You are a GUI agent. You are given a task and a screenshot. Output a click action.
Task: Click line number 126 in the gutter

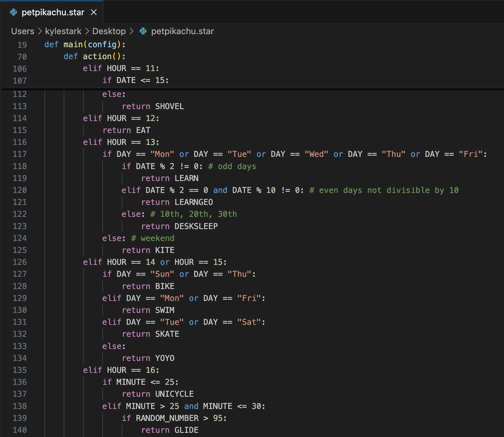(x=20, y=262)
